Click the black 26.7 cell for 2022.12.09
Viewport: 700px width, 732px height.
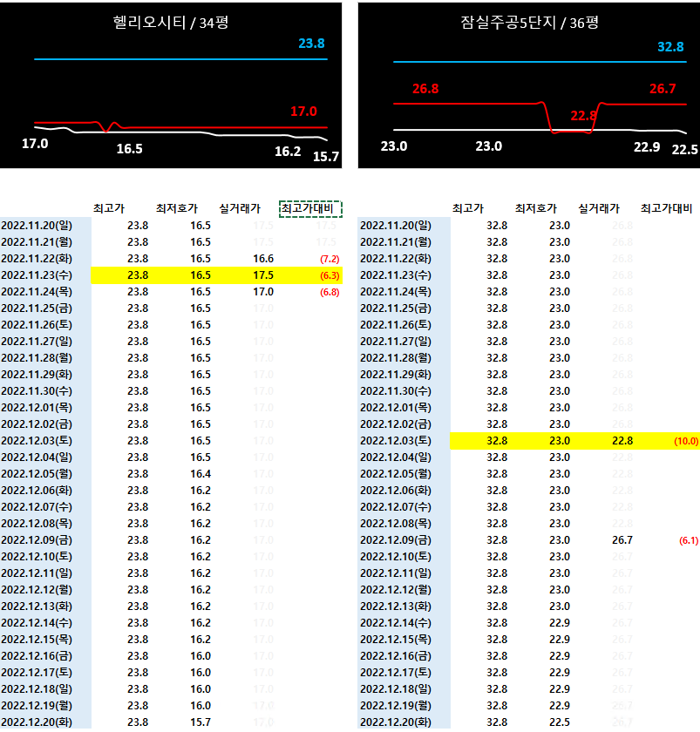[x=622, y=540]
